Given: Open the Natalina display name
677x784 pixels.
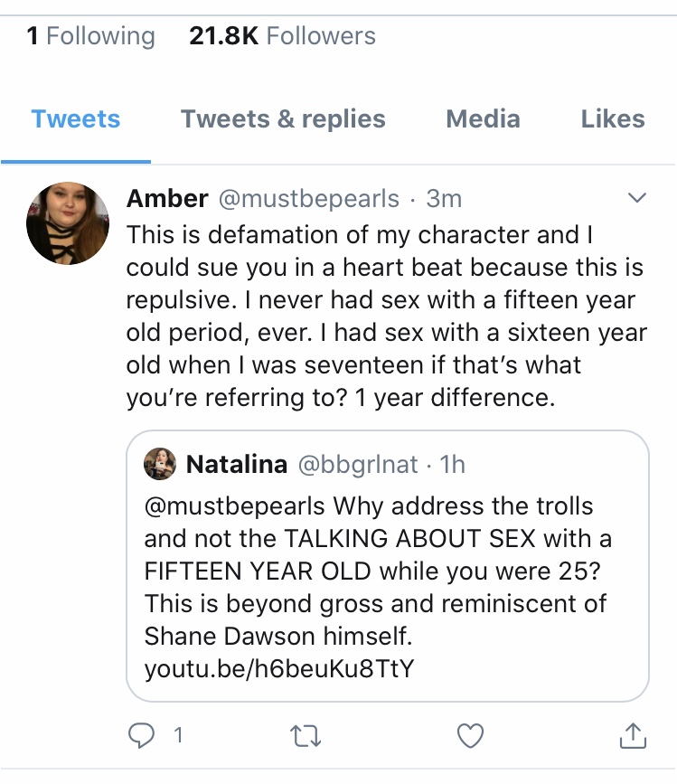Looking at the screenshot, I should pos(237,464).
